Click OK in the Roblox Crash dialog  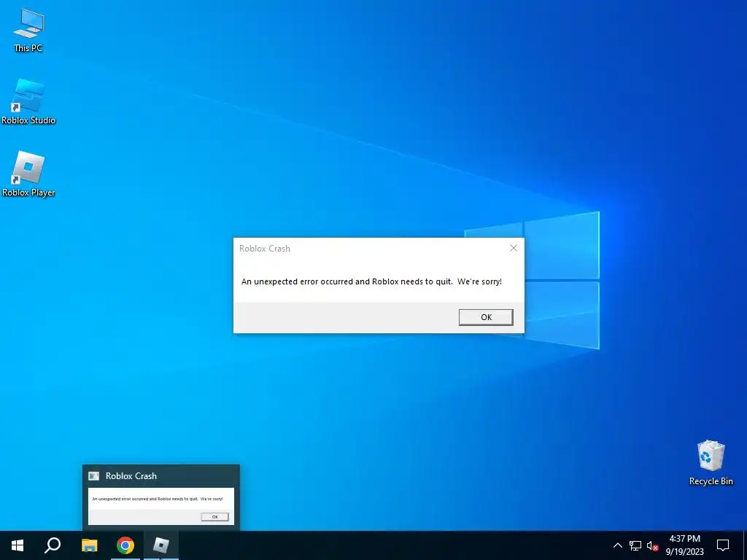[x=485, y=317]
